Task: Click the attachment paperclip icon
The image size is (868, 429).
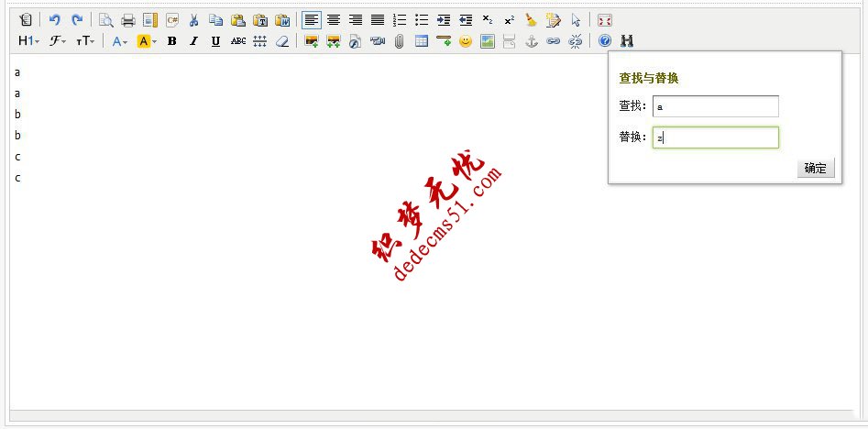Action: [400, 41]
